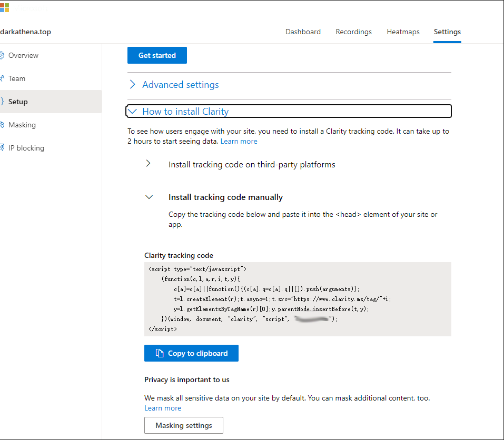The height and width of the screenshot is (440, 504).
Task: Click the darkathena.top project name
Action: click(25, 32)
